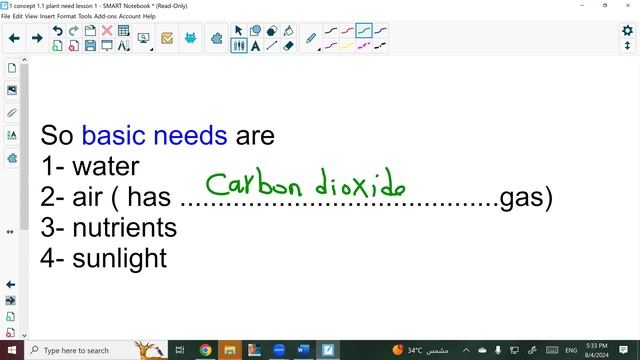Open the Account menu
This screenshot has width=640, height=360.
[129, 16]
